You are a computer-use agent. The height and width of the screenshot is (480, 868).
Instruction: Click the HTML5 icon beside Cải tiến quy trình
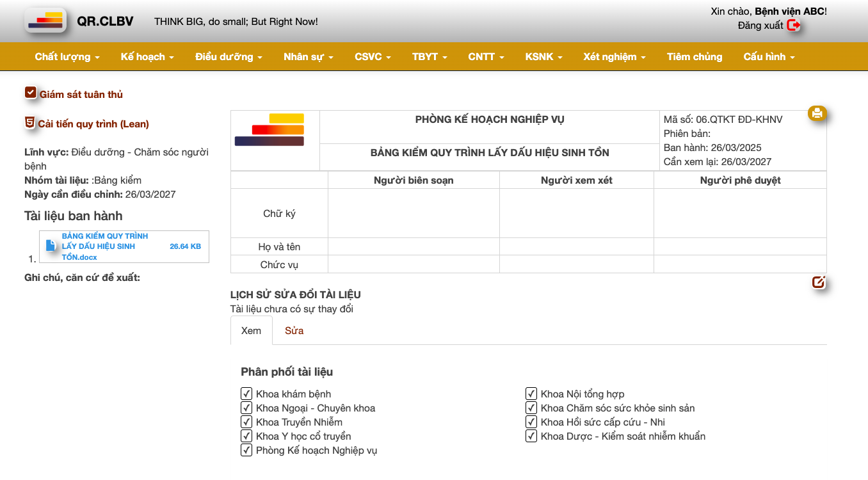29,123
